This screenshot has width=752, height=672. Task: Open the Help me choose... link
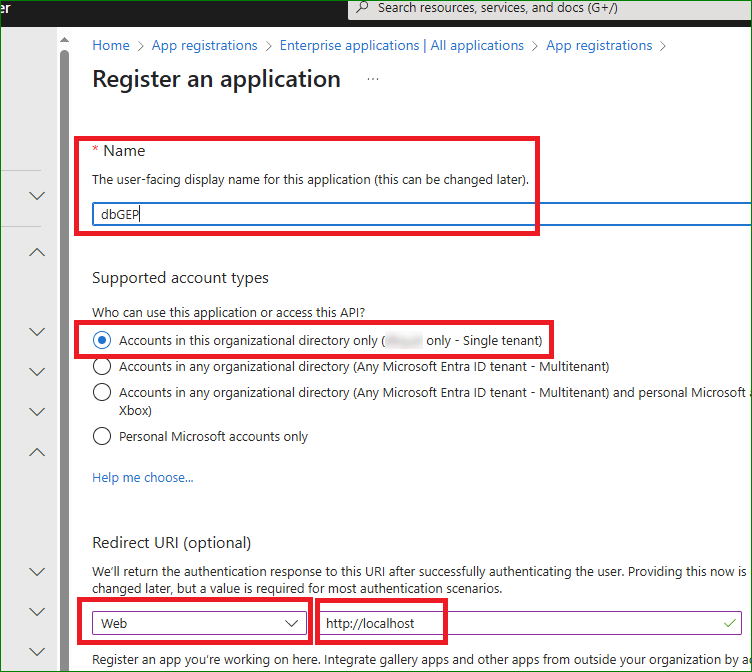[143, 477]
